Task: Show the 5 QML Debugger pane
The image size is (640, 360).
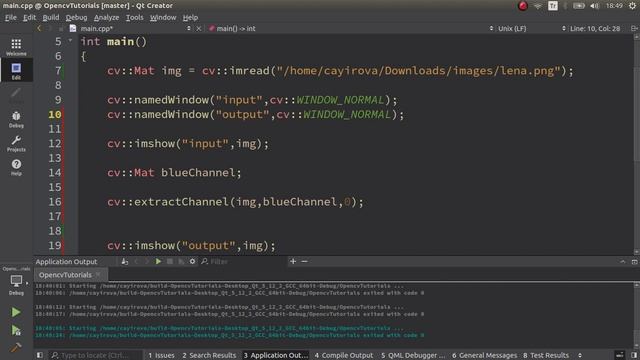Action: tap(413, 355)
